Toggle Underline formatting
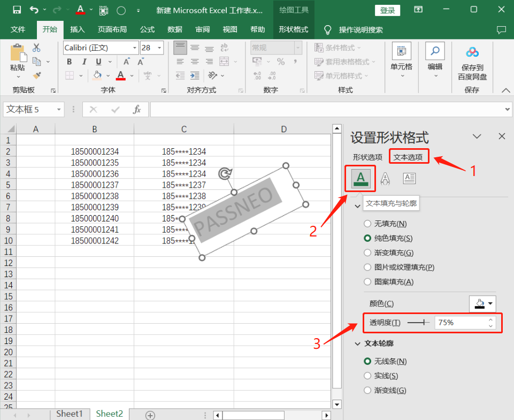 pyautogui.click(x=98, y=62)
